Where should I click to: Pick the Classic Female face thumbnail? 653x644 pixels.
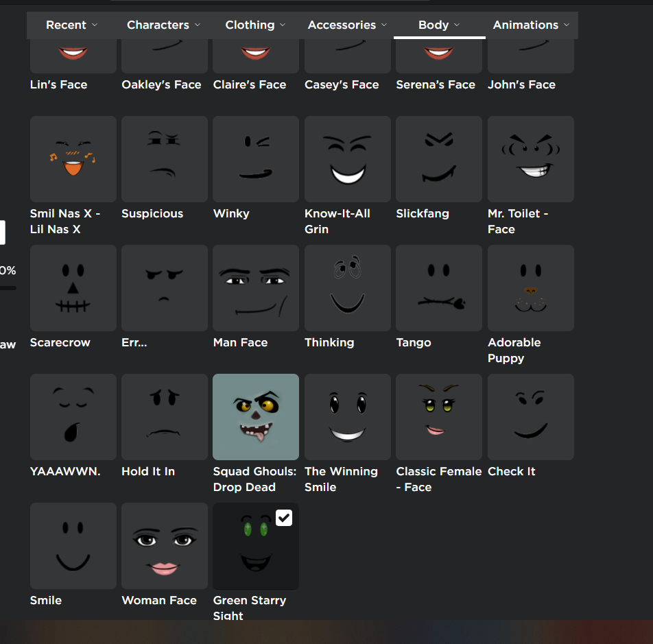coord(439,417)
